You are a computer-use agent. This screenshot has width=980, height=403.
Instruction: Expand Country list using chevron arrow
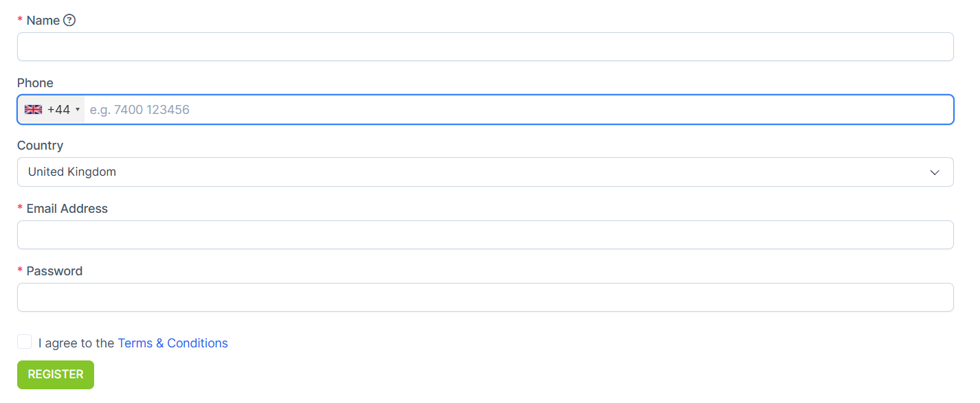(935, 172)
